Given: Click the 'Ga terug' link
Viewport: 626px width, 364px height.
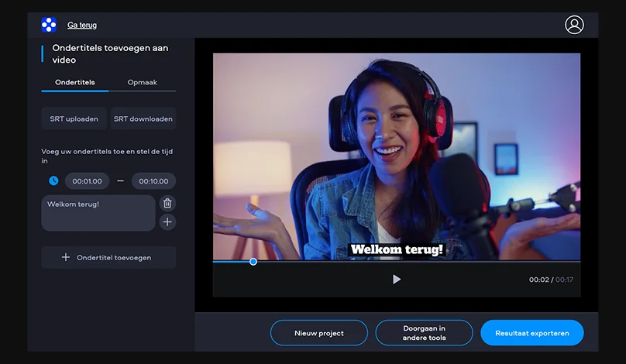Looking at the screenshot, I should (82, 26).
